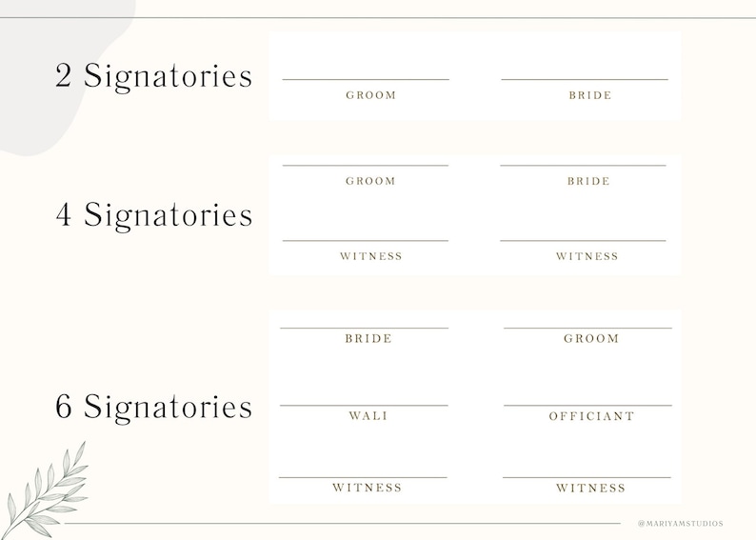Click the WALI label
The height and width of the screenshot is (540, 756).
[368, 415]
